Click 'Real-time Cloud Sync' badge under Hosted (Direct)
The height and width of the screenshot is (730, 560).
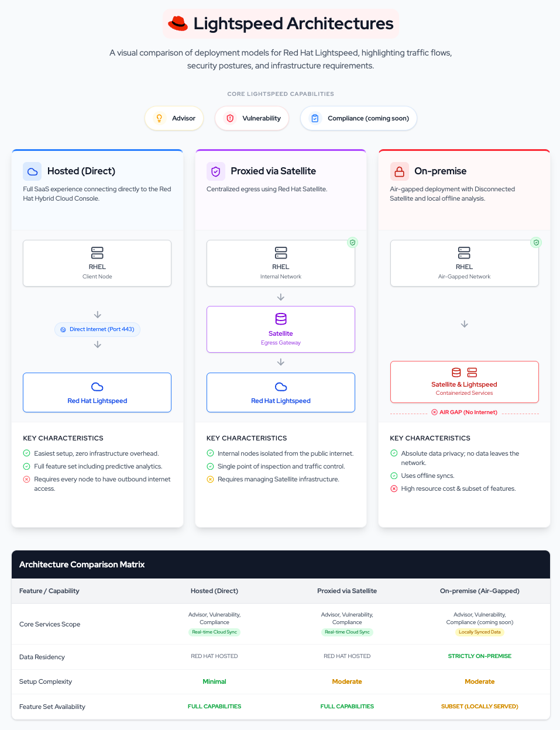pos(214,632)
